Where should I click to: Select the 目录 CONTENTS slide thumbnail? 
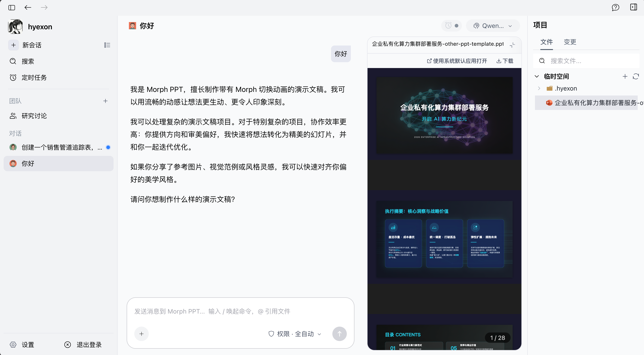(444, 337)
